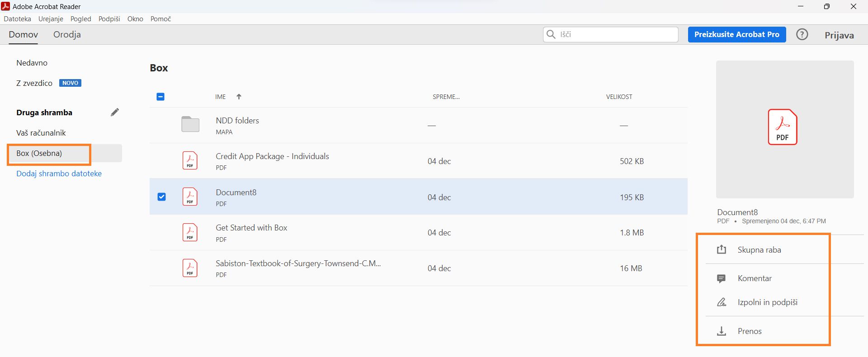Click the Izpolni in podpiši pen icon

pos(722,302)
